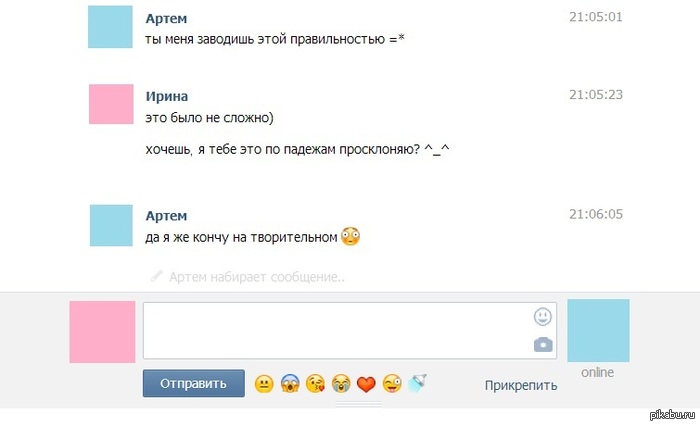Insert the screaming face emoji
Viewport: 700px width, 426px height.
coord(290,384)
